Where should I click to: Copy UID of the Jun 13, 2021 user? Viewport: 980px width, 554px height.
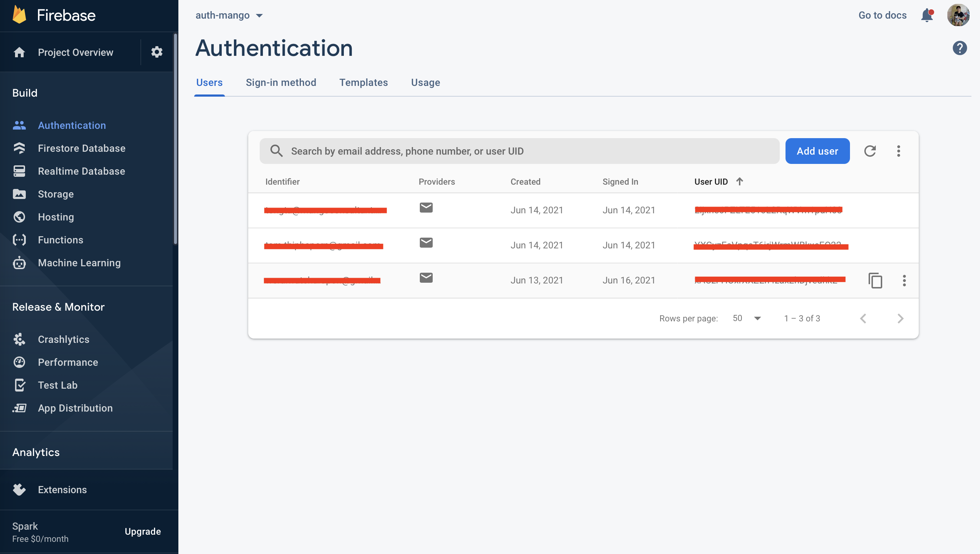click(x=875, y=281)
